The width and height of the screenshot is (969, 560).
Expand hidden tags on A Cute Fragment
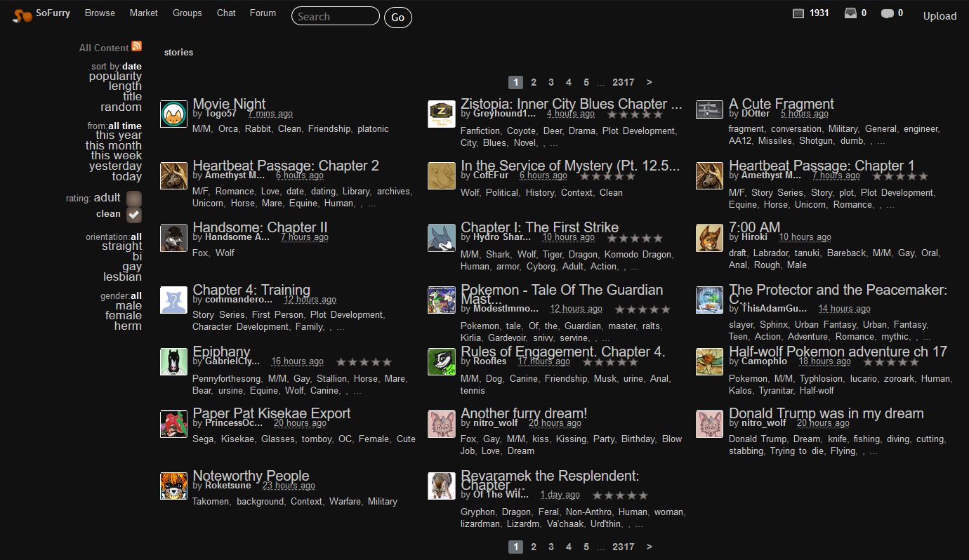click(x=881, y=140)
